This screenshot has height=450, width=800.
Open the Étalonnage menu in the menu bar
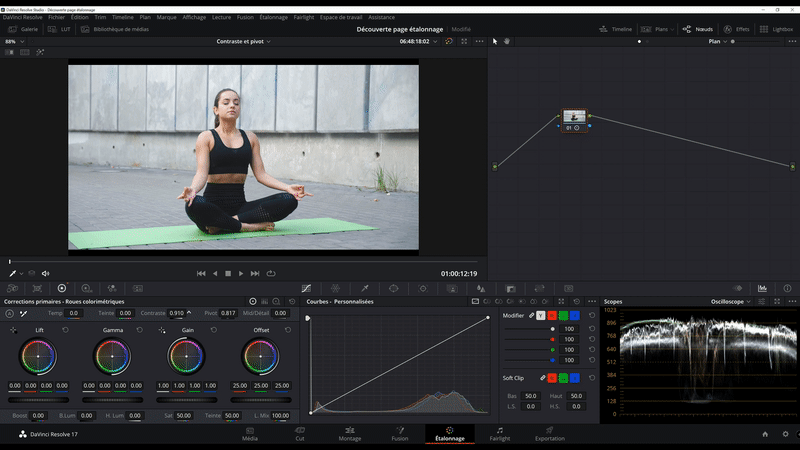point(273,17)
